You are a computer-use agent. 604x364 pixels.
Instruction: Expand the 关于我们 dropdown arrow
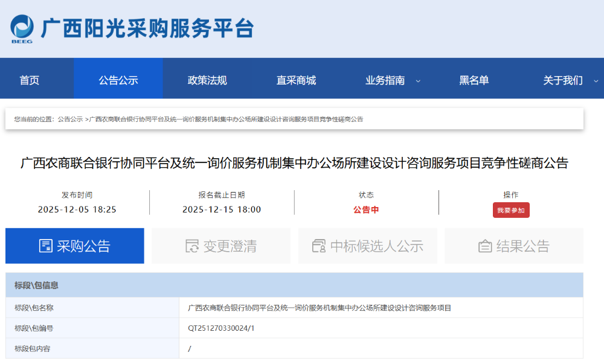(596, 81)
